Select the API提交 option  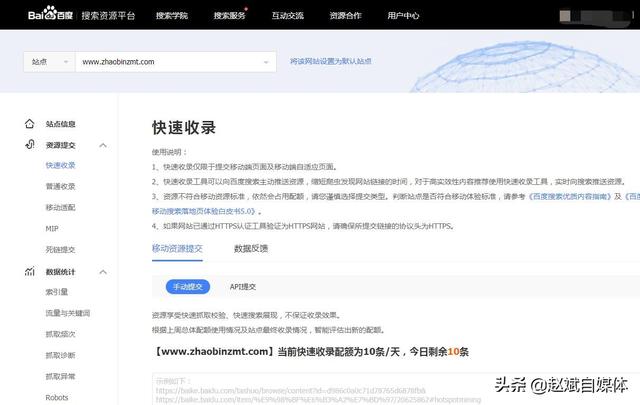point(243,287)
